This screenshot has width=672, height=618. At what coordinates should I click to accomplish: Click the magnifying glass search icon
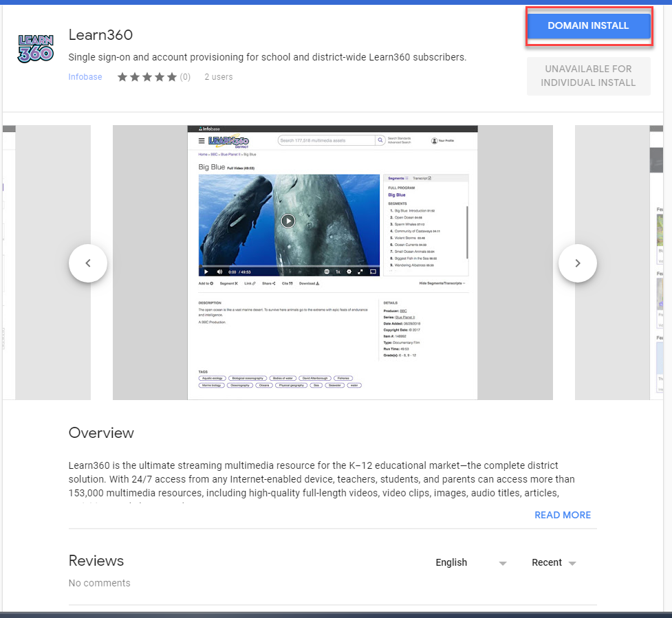pos(380,140)
